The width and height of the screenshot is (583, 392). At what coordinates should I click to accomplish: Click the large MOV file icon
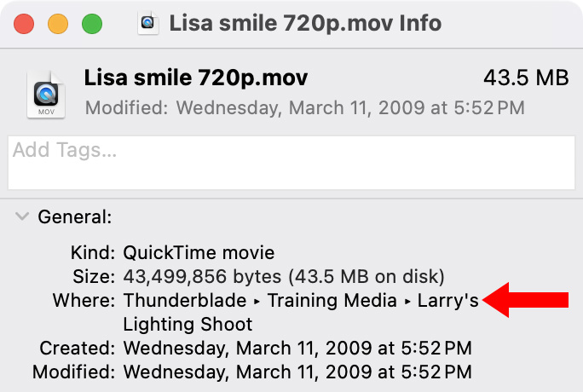pyautogui.click(x=46, y=93)
